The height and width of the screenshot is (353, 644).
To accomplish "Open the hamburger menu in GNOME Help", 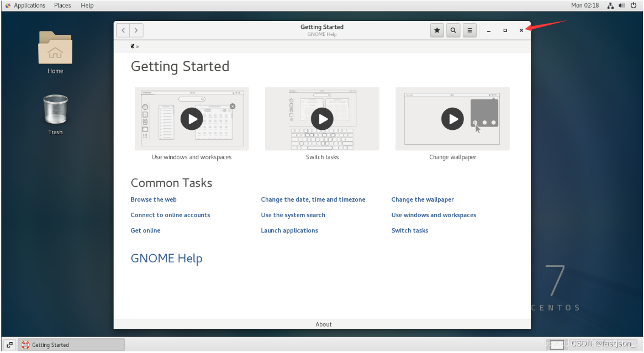I will (x=469, y=30).
